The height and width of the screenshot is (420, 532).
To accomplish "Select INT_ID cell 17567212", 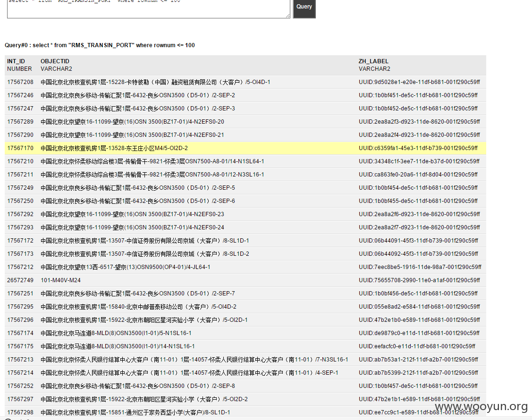I will tap(20, 267).
